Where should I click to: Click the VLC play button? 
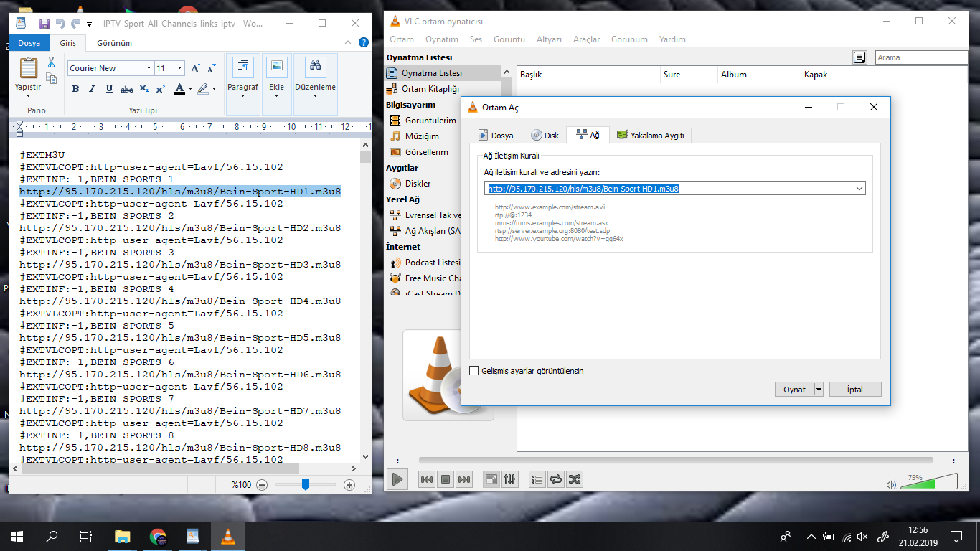click(397, 479)
